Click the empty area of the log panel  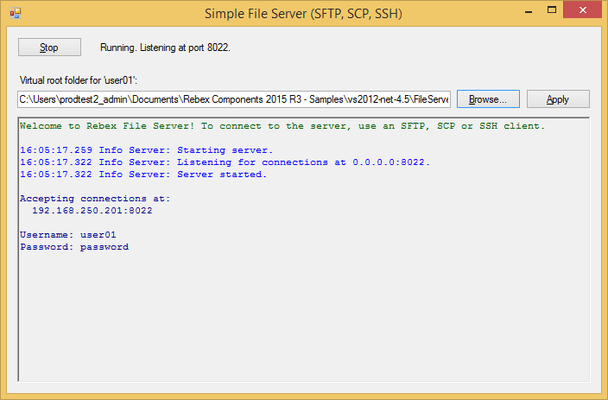point(300,320)
